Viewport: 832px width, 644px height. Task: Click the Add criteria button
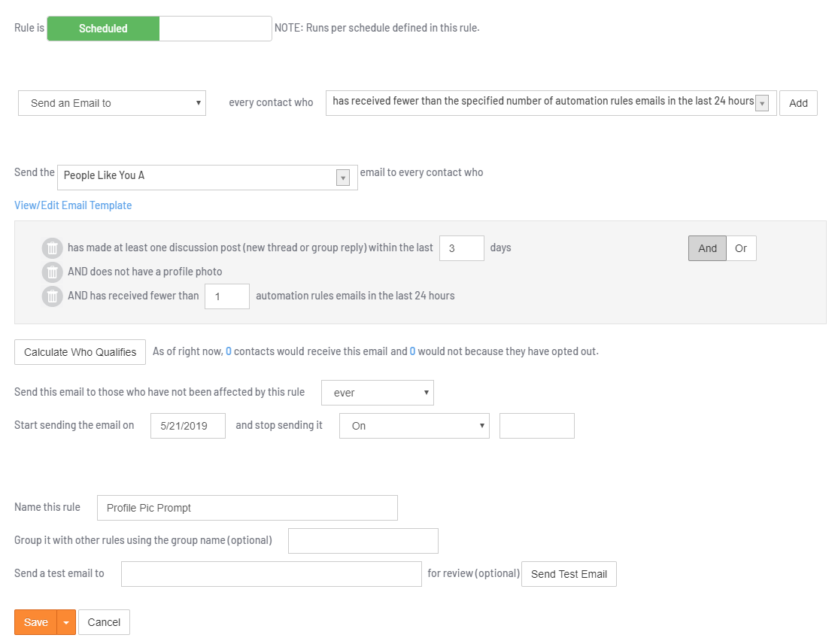click(798, 103)
